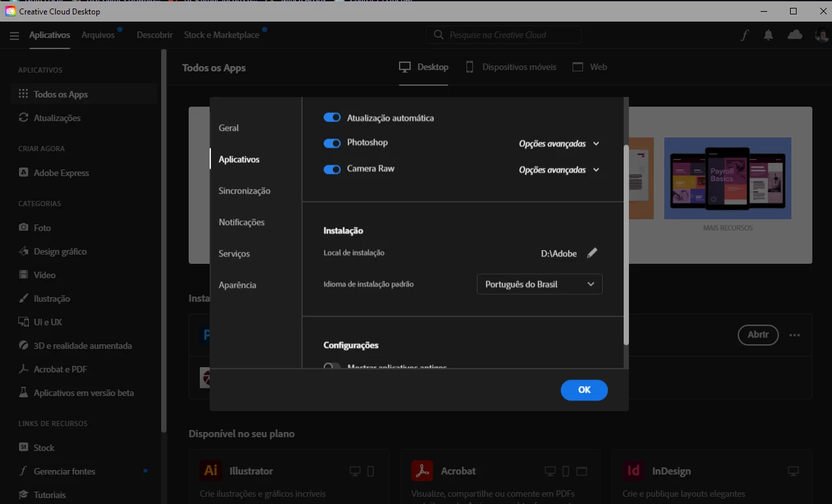Select Geral preferences tab
The image size is (832, 504).
pos(229,128)
